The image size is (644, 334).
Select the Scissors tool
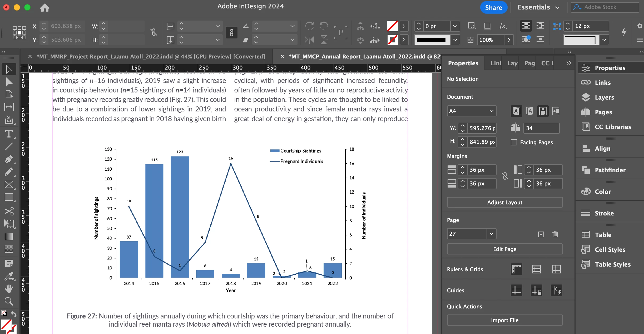click(9, 211)
